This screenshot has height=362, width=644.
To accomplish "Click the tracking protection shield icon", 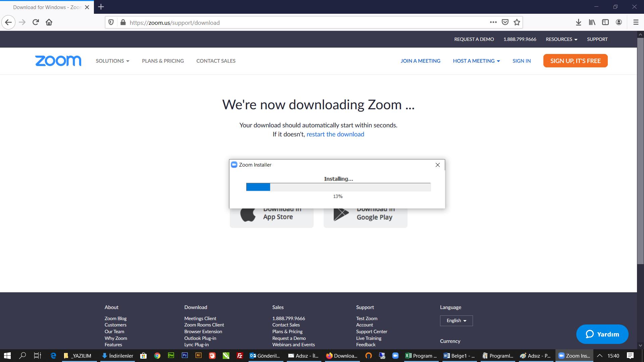I will 111,22.
